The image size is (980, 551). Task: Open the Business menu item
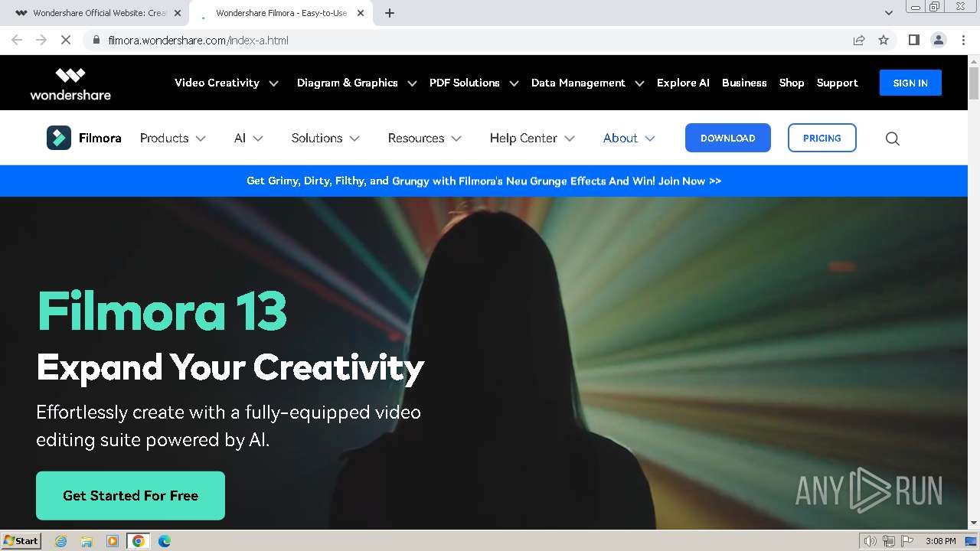744,83
